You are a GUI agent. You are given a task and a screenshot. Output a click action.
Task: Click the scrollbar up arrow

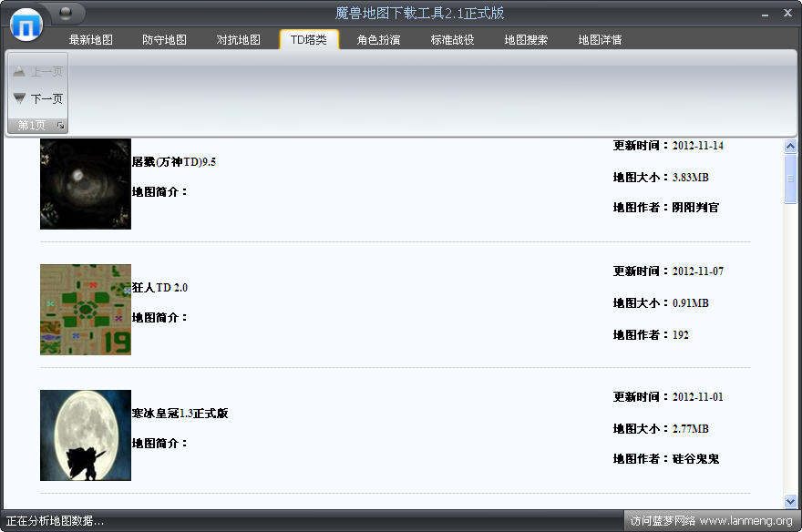[x=790, y=147]
